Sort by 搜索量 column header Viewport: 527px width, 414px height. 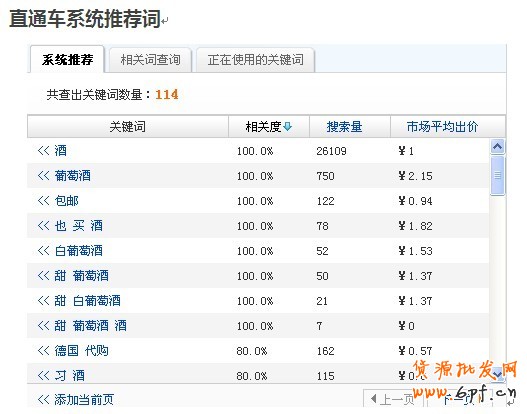point(344,127)
